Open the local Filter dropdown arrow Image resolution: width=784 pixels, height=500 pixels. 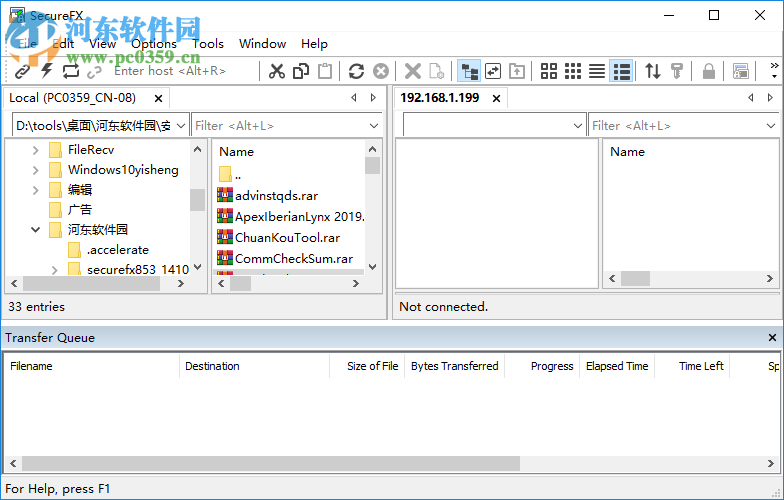click(x=374, y=126)
